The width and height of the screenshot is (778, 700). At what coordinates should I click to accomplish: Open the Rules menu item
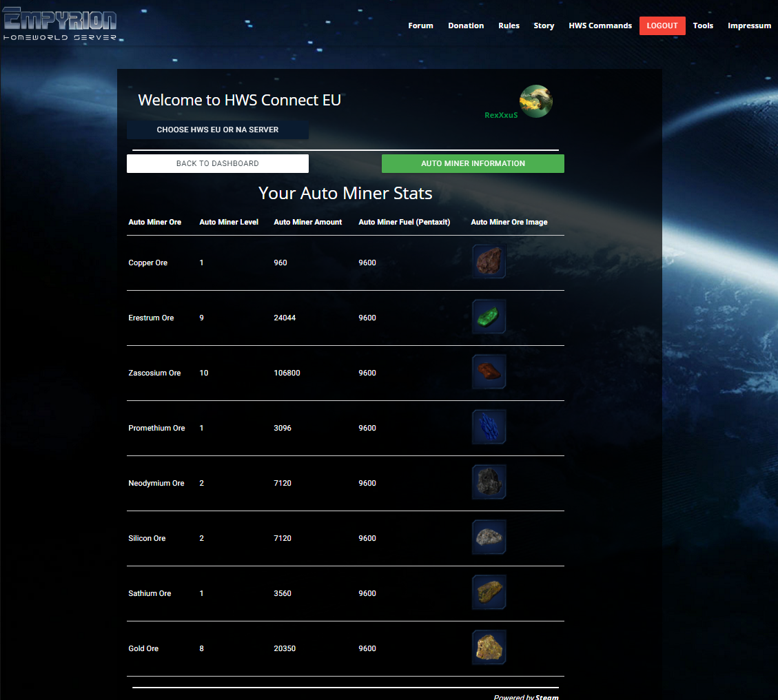coord(509,25)
